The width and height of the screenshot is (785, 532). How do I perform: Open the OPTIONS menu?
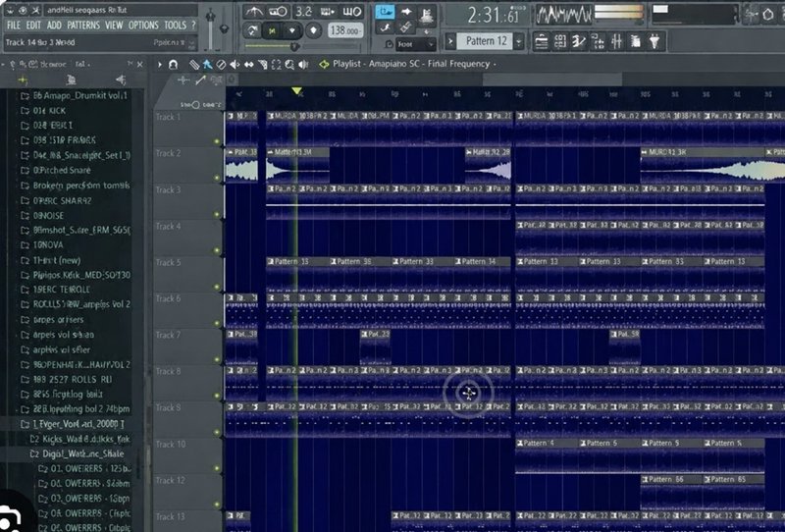click(143, 26)
